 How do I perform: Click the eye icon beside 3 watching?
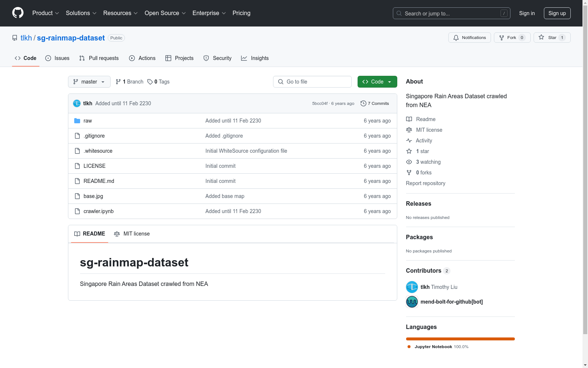(409, 162)
